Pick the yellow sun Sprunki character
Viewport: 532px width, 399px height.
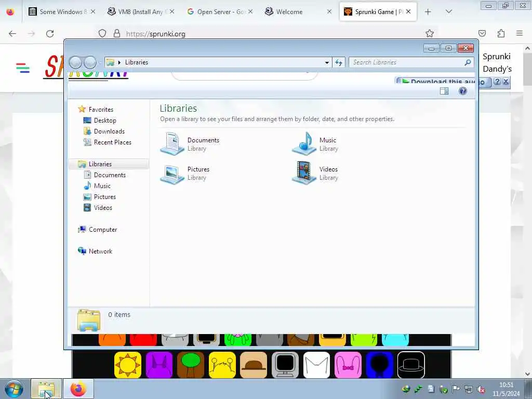click(x=128, y=365)
